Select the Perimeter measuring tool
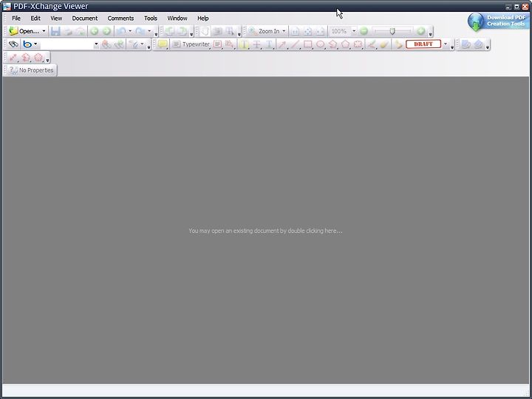 click(25, 58)
